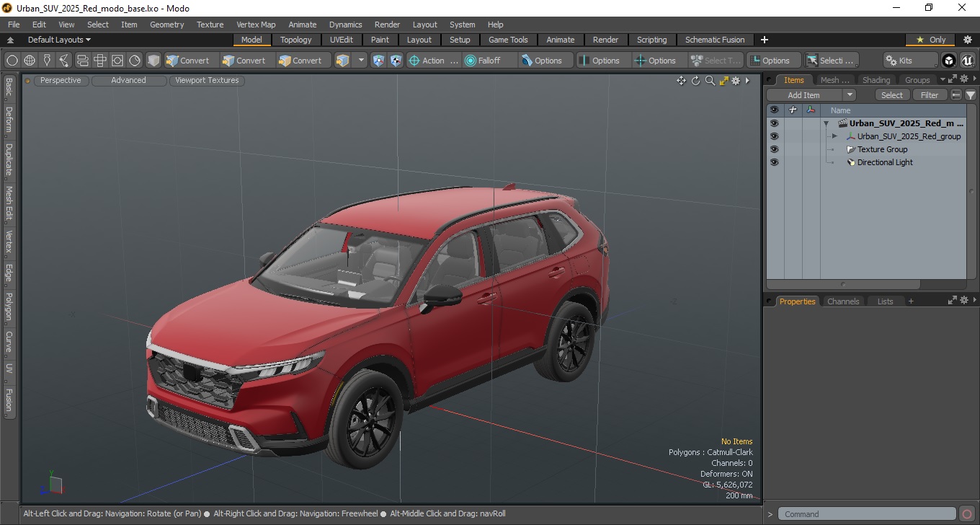Click the viewport zoom magnifier icon

click(710, 81)
